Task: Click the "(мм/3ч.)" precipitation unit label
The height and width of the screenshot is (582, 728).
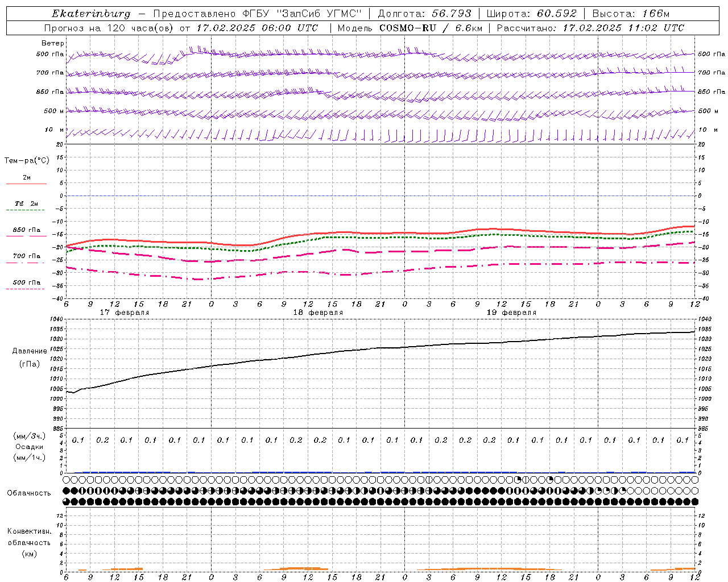Action: point(30,436)
